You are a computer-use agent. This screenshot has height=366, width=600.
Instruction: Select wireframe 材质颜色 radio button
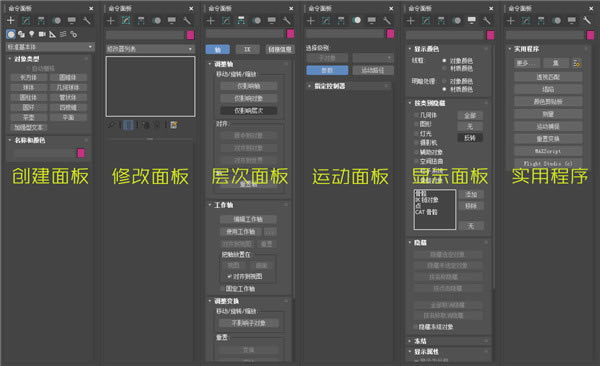[x=444, y=69]
